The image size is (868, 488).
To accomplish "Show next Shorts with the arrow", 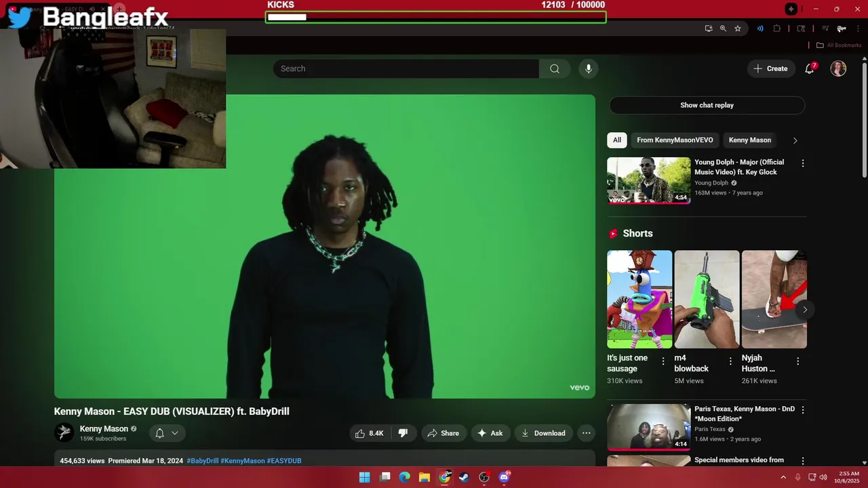I will (x=805, y=310).
